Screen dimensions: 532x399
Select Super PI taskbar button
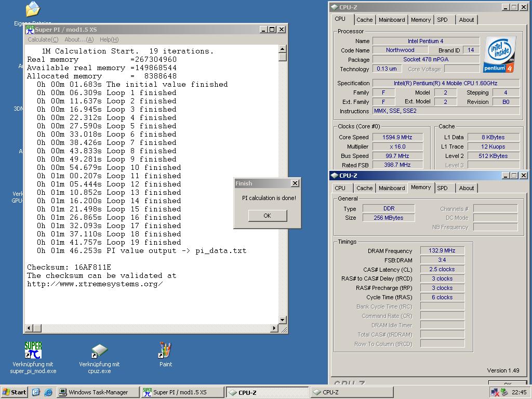pos(182,392)
